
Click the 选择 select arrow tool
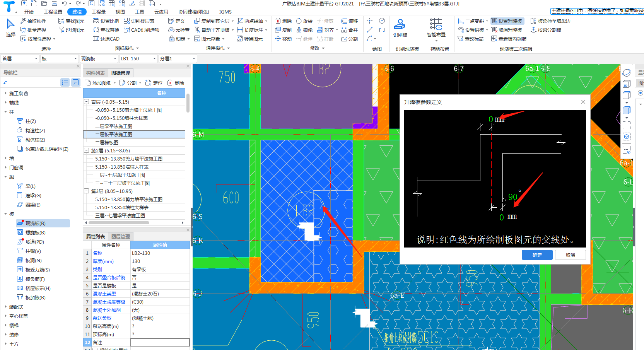click(10, 28)
